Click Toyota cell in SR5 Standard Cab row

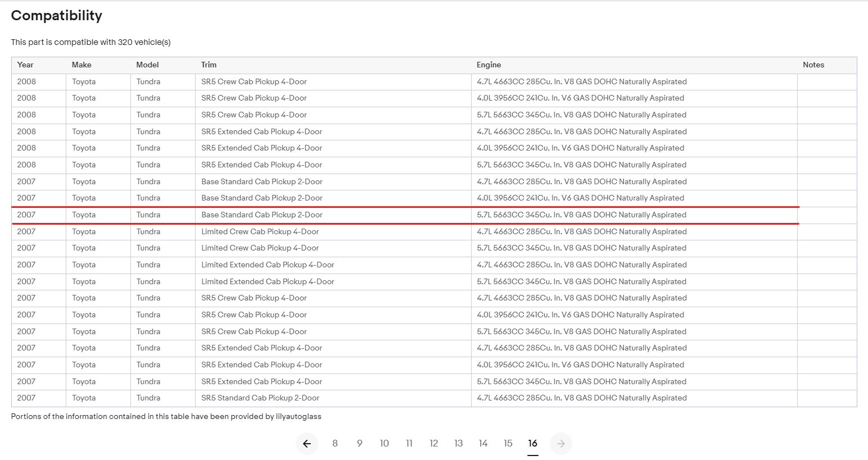(x=98, y=398)
